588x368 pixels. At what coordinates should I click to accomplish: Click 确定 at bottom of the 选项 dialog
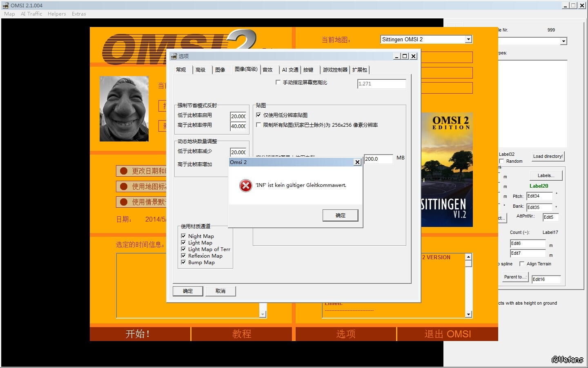coord(188,291)
